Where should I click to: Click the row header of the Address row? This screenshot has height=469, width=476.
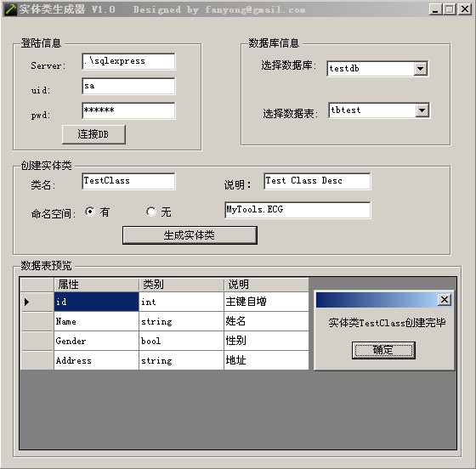pos(37,360)
